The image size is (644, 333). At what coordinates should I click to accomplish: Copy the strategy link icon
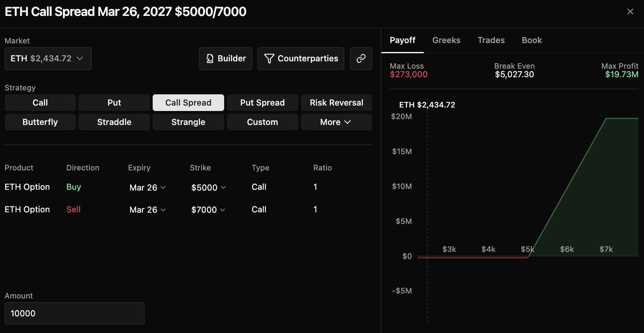[x=361, y=59]
